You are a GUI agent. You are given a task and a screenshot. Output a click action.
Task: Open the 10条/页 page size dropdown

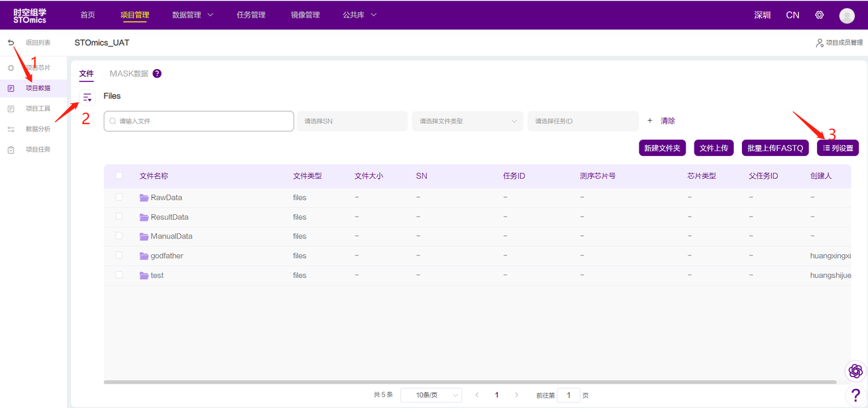coord(431,395)
